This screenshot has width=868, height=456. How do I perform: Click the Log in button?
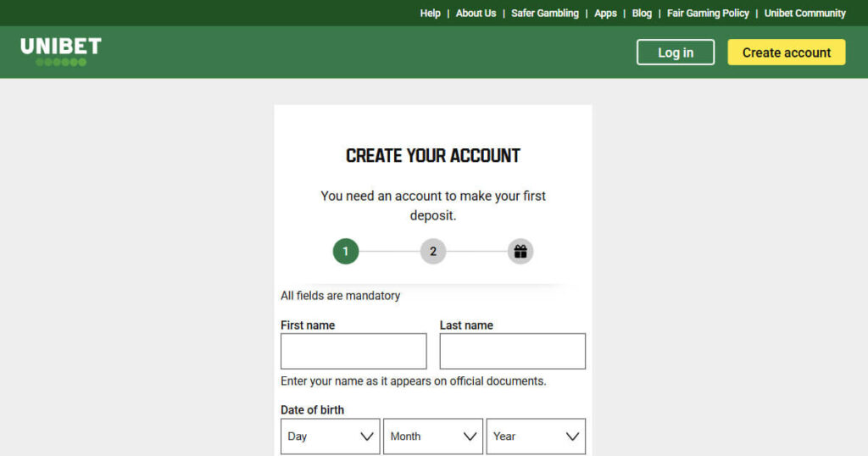(x=676, y=52)
